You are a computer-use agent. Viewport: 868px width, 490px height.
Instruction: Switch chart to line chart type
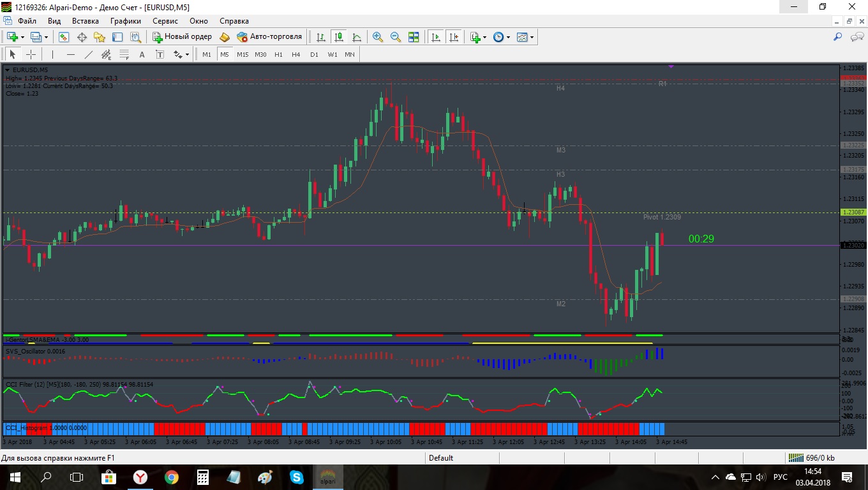(x=357, y=37)
